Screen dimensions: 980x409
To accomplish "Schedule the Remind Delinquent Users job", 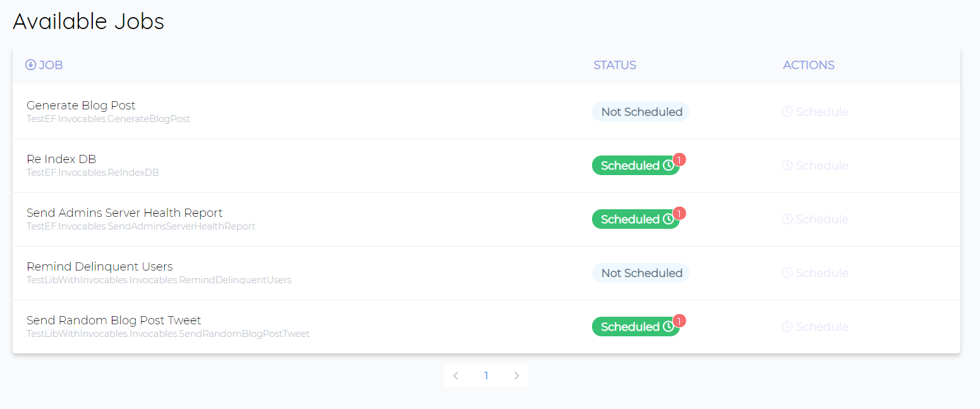I will point(815,273).
